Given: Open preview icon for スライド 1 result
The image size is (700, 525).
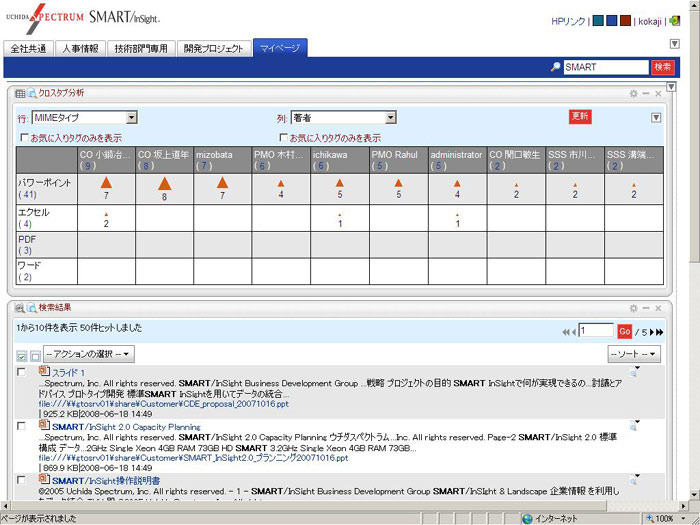Looking at the screenshot, I should 634,371.
